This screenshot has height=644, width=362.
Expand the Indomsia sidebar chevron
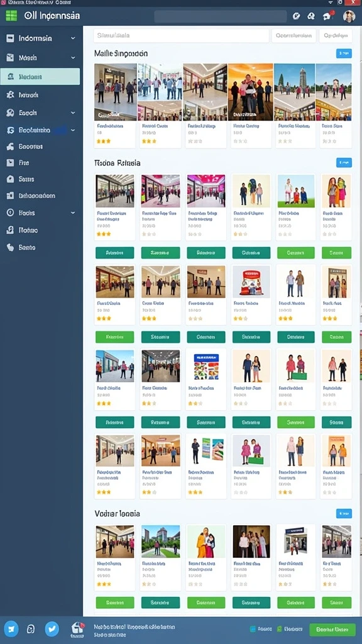pos(73,38)
